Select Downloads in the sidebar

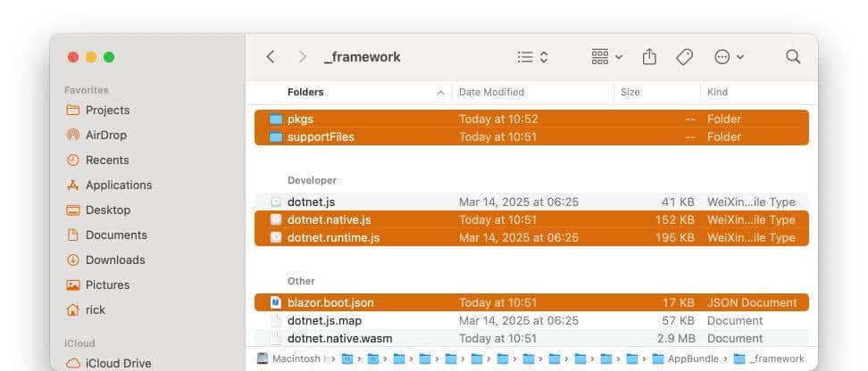114,260
